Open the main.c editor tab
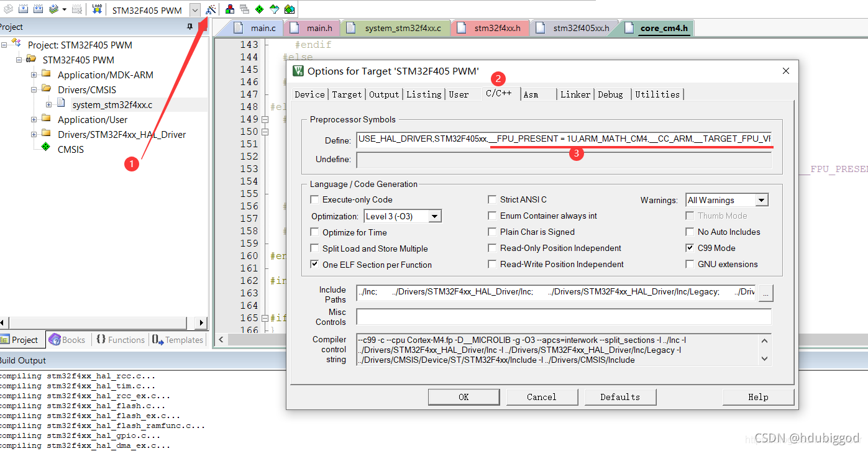This screenshot has width=868, height=451. 257,28
